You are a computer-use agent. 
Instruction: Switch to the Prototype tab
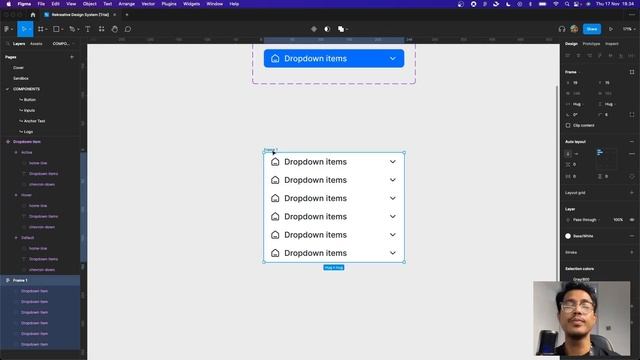pos(591,43)
